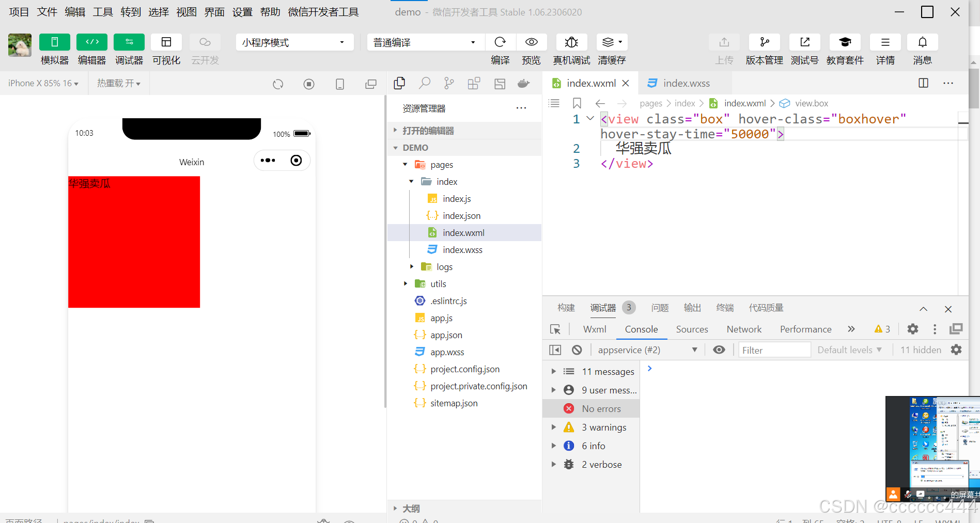Toggle the editor panel button
This screenshot has height=523, width=980.
[92, 42]
